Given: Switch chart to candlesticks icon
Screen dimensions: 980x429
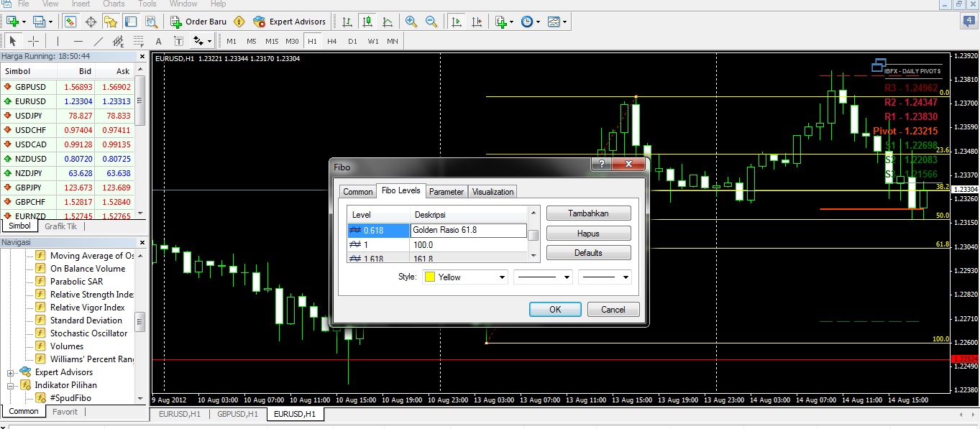Looking at the screenshot, I should point(367,22).
